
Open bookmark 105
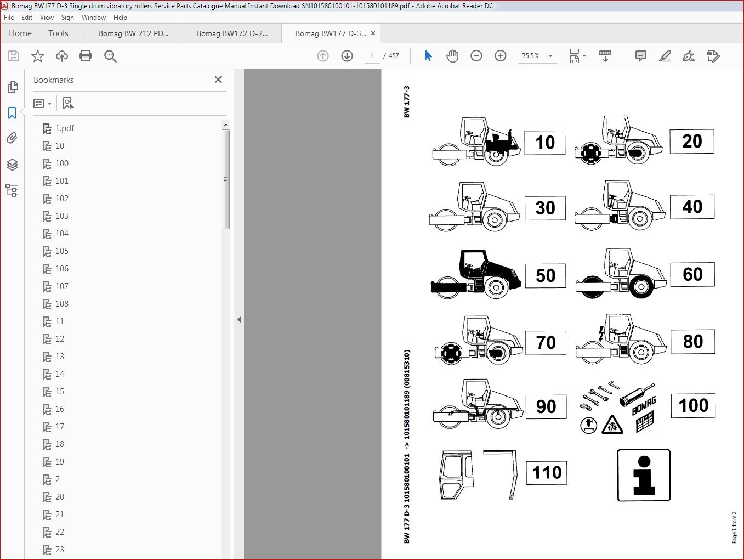pos(62,251)
